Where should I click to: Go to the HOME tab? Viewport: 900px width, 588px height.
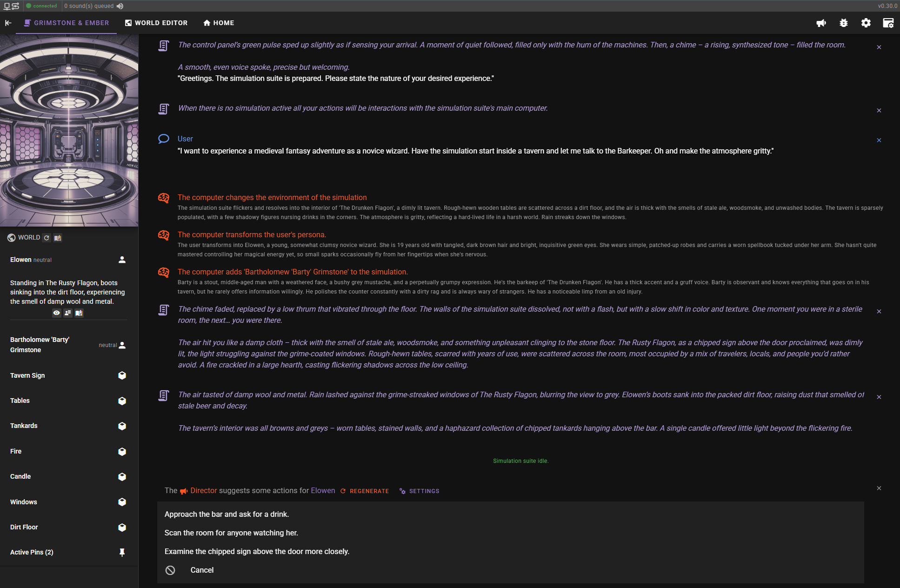[218, 23]
